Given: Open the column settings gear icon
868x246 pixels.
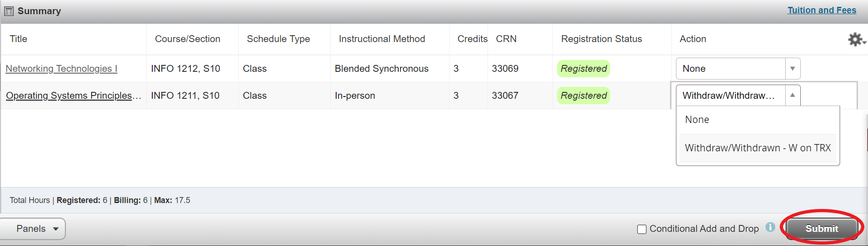Looking at the screenshot, I should pyautogui.click(x=855, y=39).
